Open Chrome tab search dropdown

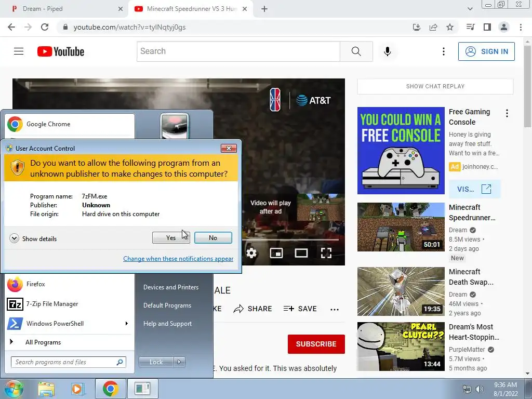(470, 9)
